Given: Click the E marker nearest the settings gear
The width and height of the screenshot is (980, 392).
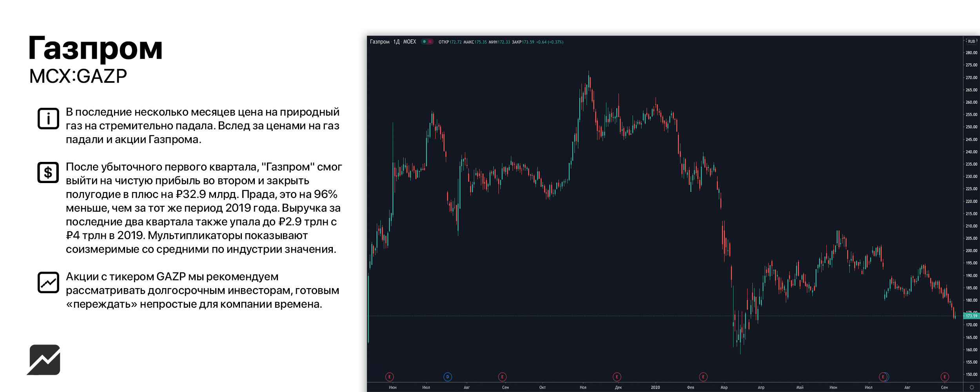Looking at the screenshot, I should coord(945,377).
